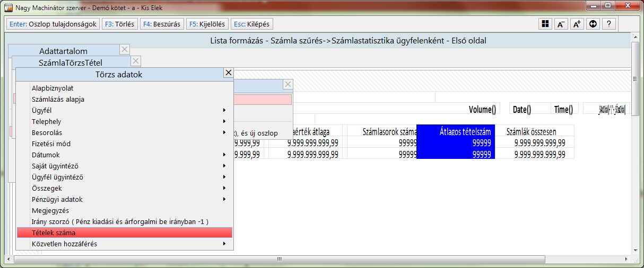The height and width of the screenshot is (268, 644).
Task: Click the Time() field in header
Action: (x=563, y=109)
